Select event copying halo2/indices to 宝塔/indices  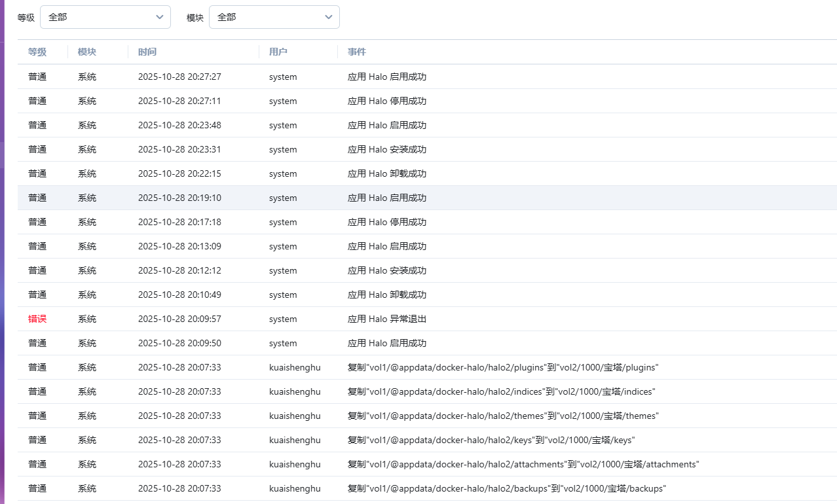tap(502, 391)
